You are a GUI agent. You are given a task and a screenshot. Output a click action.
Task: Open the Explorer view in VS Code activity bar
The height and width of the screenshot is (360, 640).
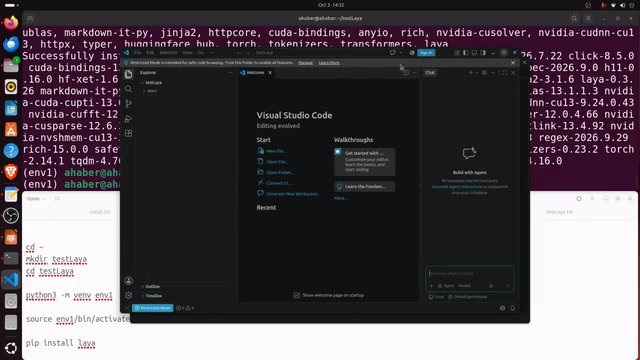pyautogui.click(x=129, y=74)
